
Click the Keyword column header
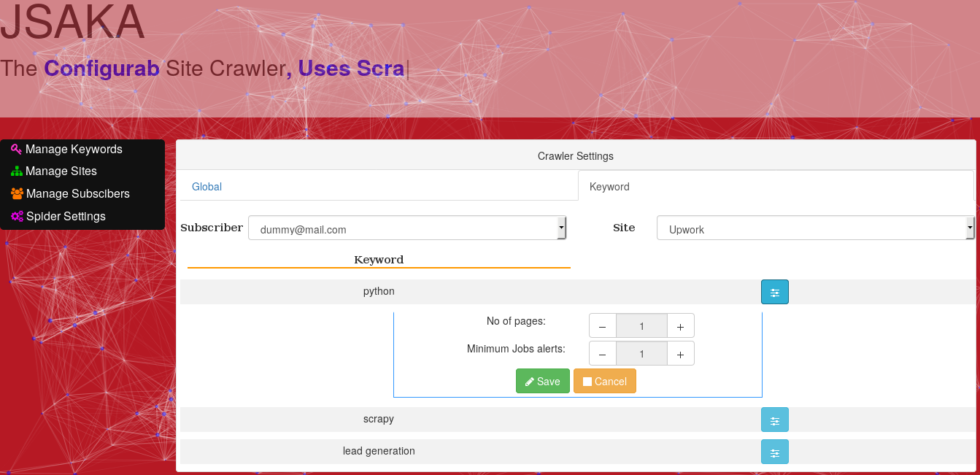click(379, 259)
